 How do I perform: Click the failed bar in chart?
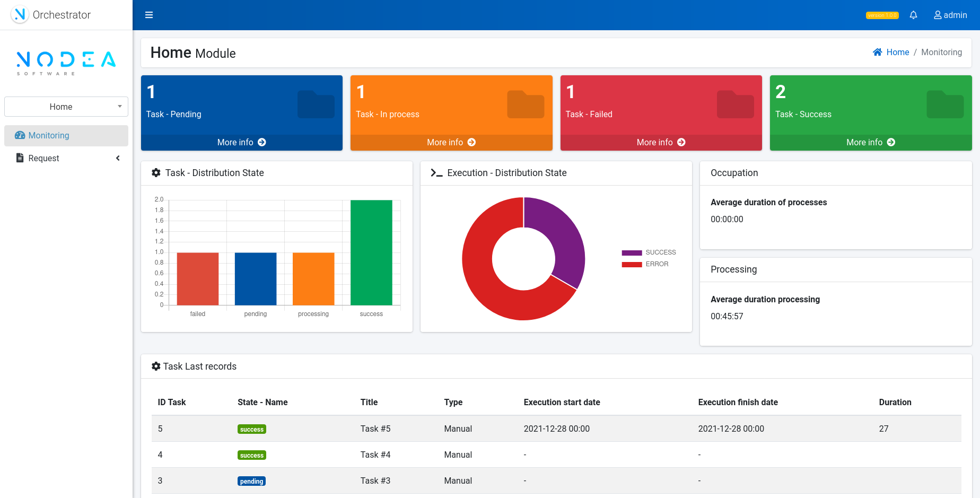pos(198,279)
